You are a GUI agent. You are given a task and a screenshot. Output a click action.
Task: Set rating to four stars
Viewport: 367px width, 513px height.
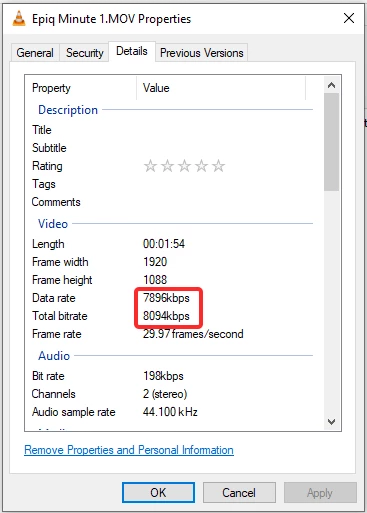pyautogui.click(x=201, y=166)
